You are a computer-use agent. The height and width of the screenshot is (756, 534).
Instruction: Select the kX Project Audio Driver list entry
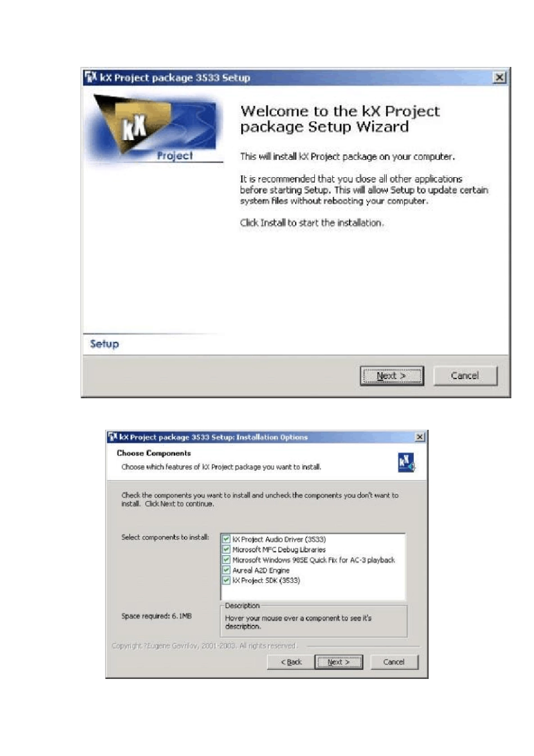click(279, 539)
